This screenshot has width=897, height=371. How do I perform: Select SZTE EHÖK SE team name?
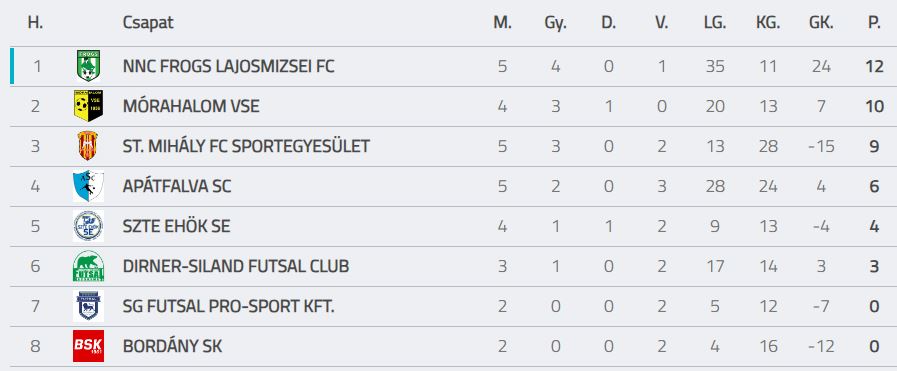pos(176,226)
